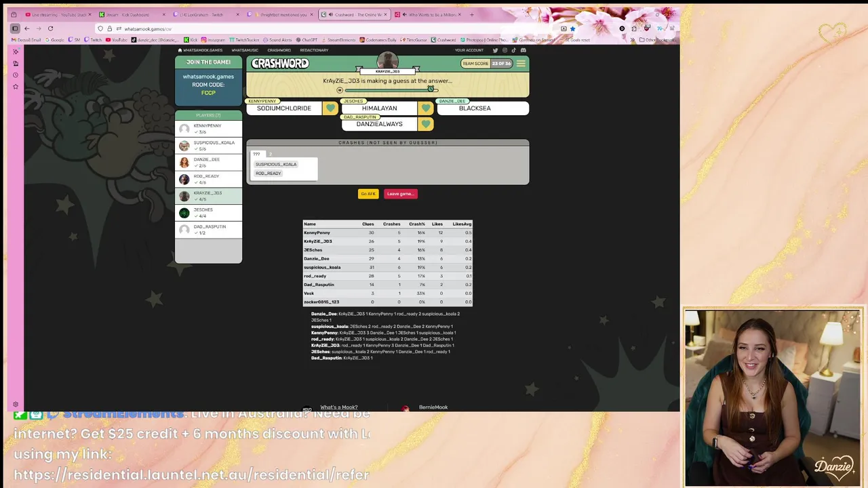The image size is (868, 488).
Task: Go back in the browser
Action: tap(26, 28)
